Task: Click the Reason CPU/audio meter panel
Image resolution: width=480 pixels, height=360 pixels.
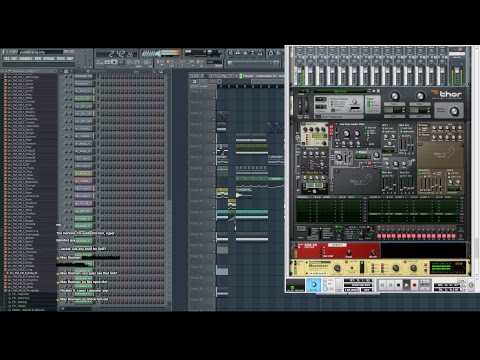Action: pyautogui.click(x=295, y=285)
